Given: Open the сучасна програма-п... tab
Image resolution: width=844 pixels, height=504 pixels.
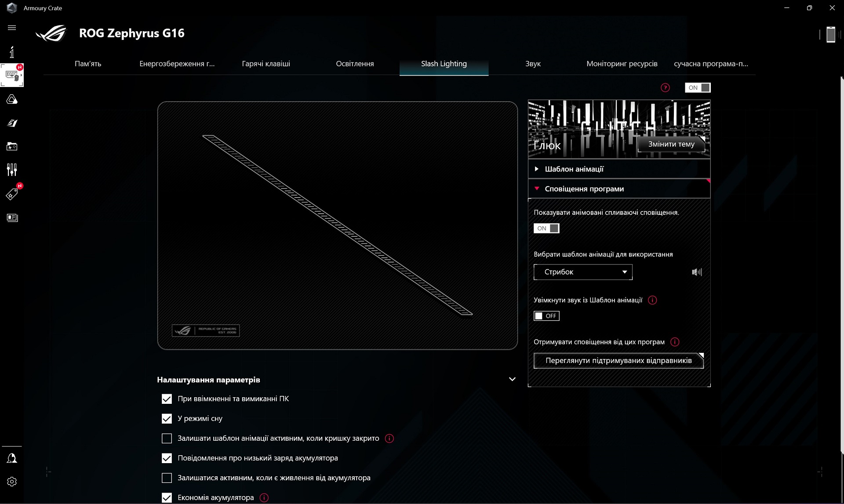Looking at the screenshot, I should click(711, 64).
